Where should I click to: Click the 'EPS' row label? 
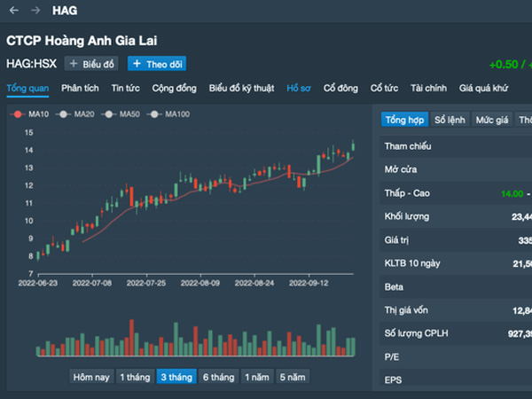pyautogui.click(x=393, y=380)
